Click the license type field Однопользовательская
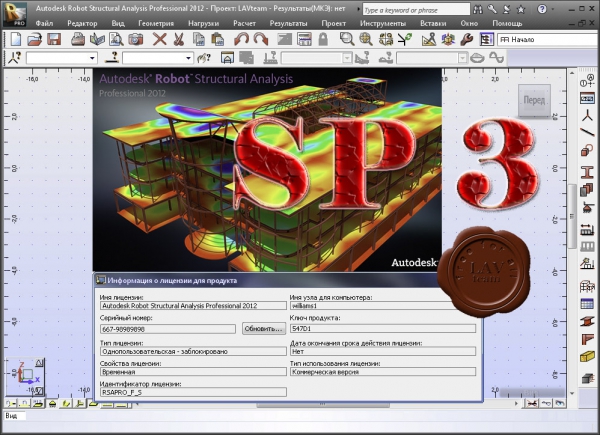The height and width of the screenshot is (435, 600). click(193, 351)
